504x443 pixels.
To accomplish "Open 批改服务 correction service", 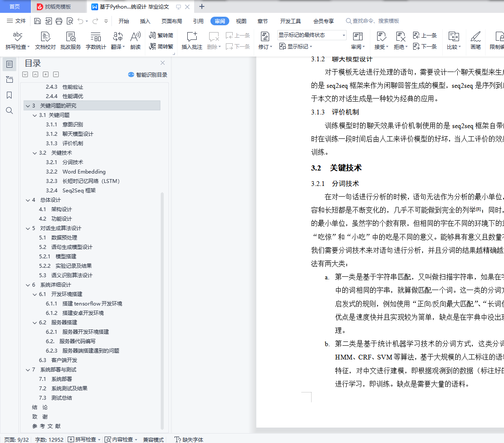I will coord(70,40).
